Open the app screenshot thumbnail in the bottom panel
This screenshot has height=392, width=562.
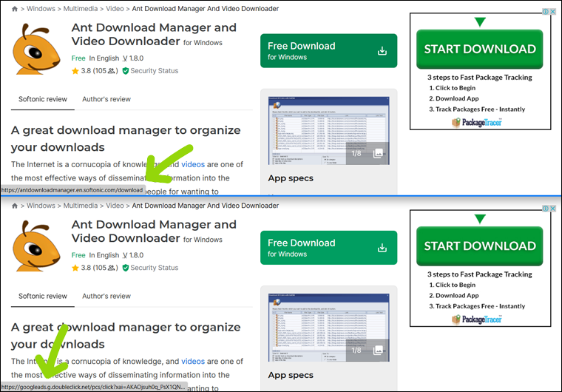328,328
